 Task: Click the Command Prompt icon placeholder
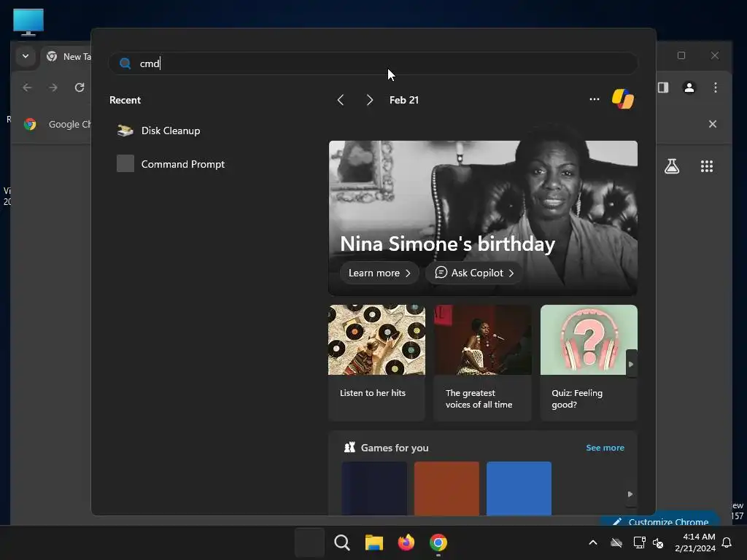pyautogui.click(x=125, y=163)
